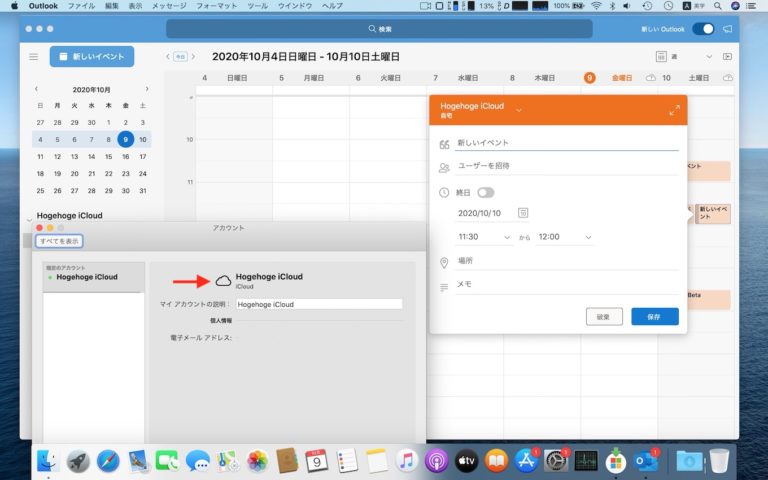The width and height of the screenshot is (768, 480).
Task: Open the ウインドウ menu
Action: pos(295,6)
